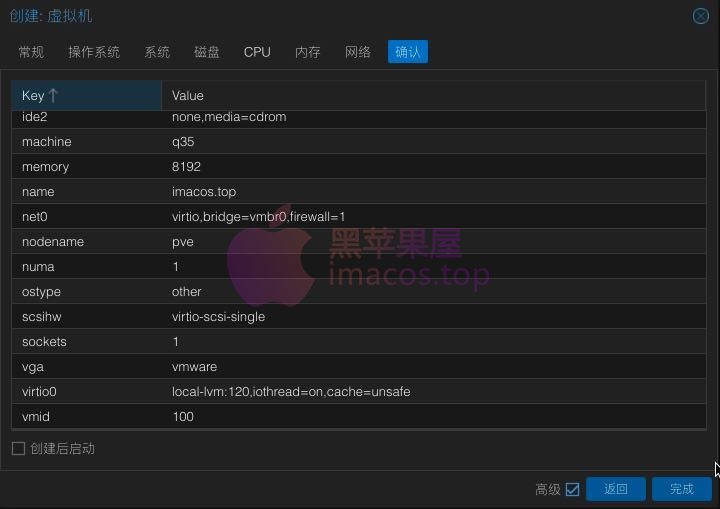Click the 完成 button
The image size is (720, 509).
[x=682, y=489]
